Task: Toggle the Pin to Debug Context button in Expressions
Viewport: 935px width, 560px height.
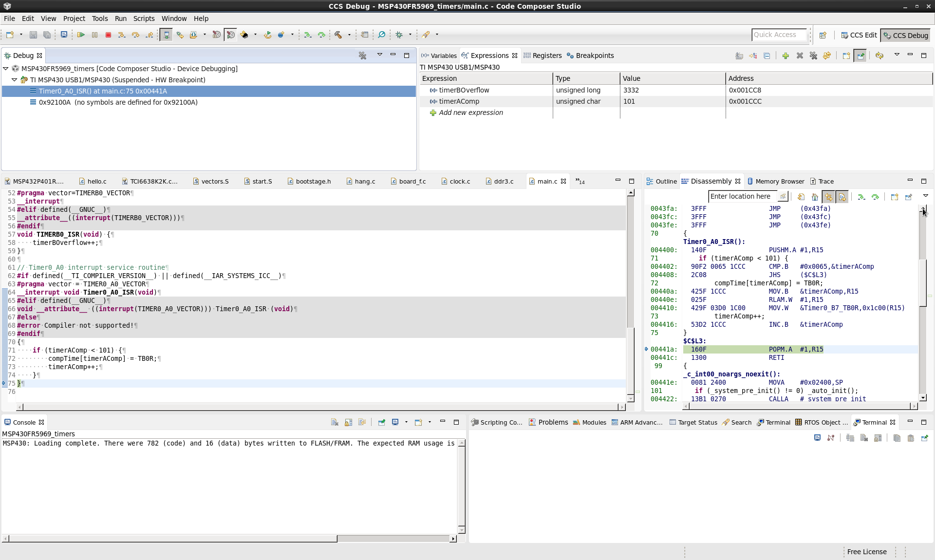Action: [860, 56]
